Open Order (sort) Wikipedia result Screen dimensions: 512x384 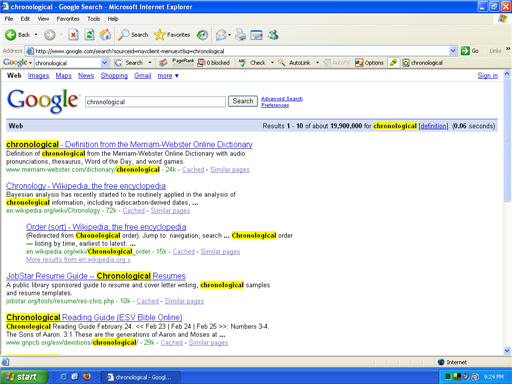click(106, 227)
